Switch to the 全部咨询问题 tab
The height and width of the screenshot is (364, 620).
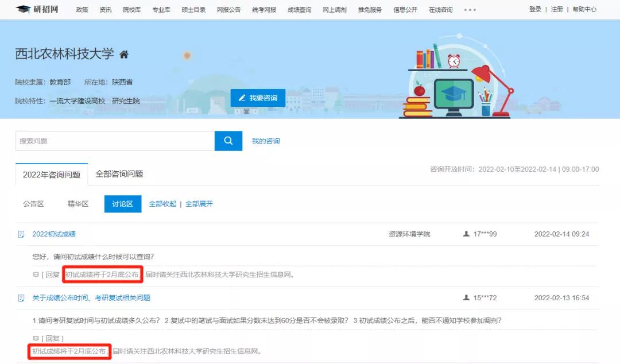coord(120,173)
